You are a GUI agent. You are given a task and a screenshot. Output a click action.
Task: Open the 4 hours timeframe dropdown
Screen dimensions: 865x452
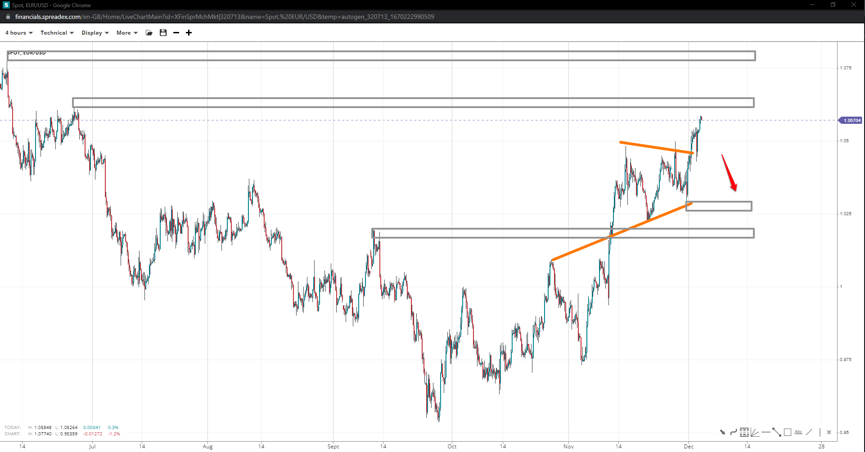coord(19,33)
